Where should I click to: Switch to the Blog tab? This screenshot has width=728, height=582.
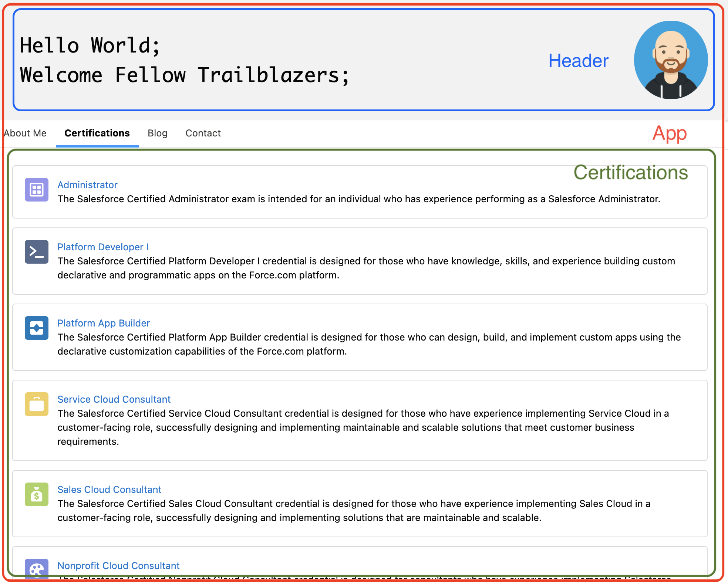click(x=158, y=133)
